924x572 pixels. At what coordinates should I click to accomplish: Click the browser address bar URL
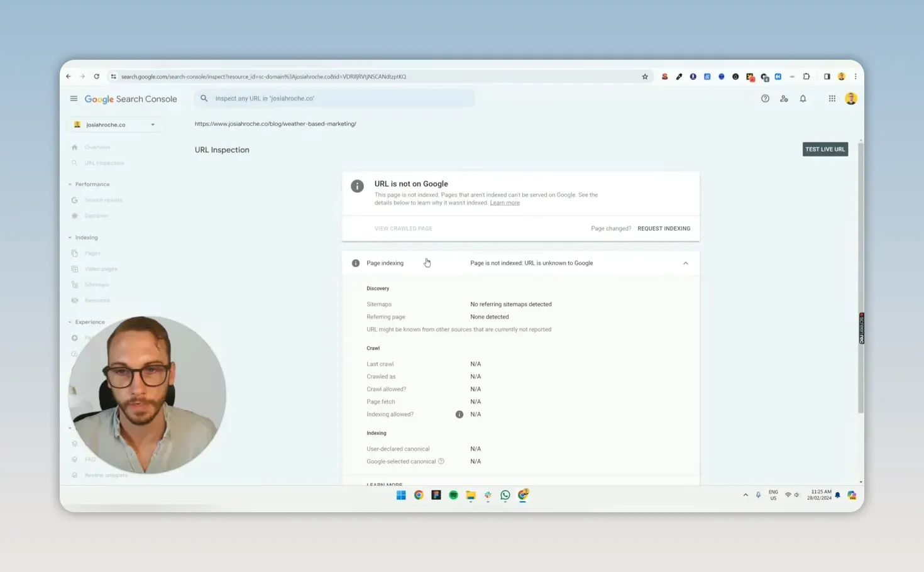pos(263,77)
